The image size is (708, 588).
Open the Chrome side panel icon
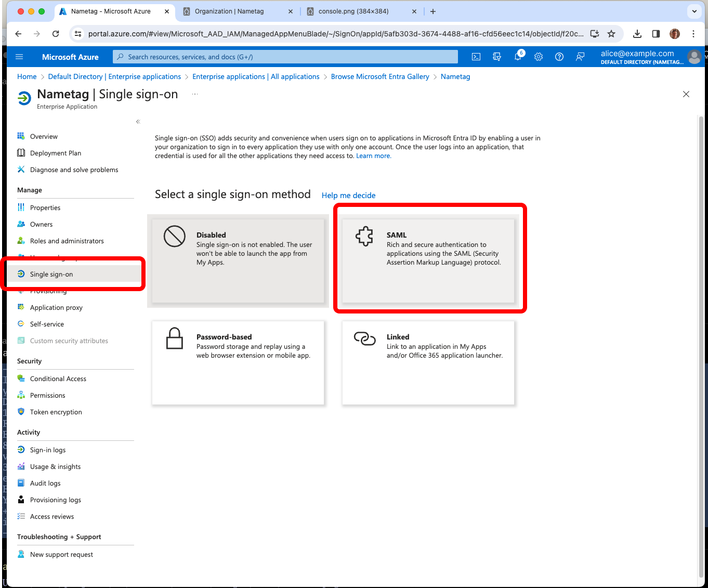click(x=656, y=34)
